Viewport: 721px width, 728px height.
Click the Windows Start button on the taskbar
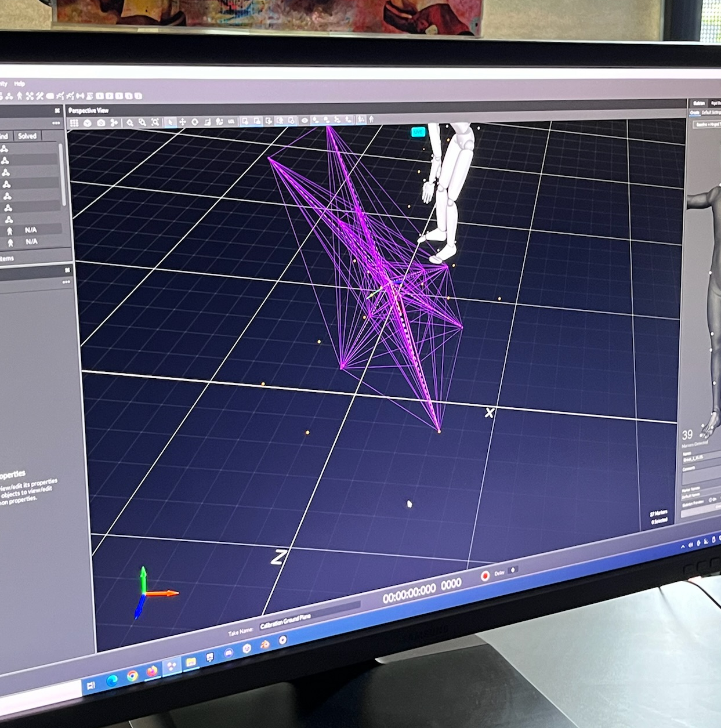tap(91, 684)
